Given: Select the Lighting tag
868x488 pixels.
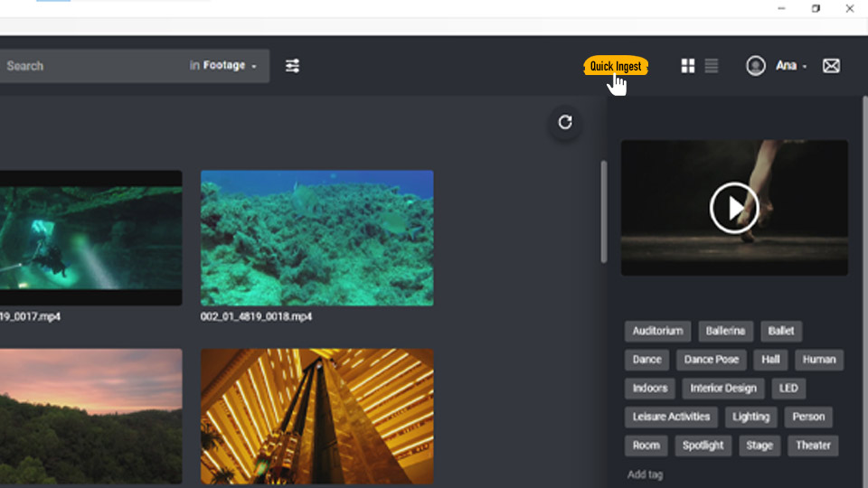Looking at the screenshot, I should click(751, 417).
